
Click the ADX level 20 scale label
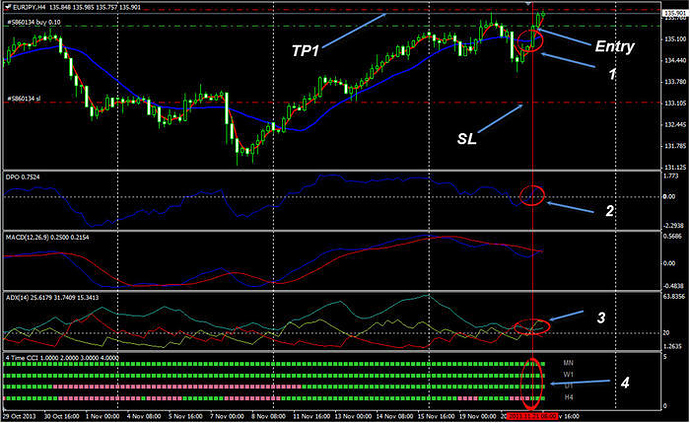click(x=666, y=333)
